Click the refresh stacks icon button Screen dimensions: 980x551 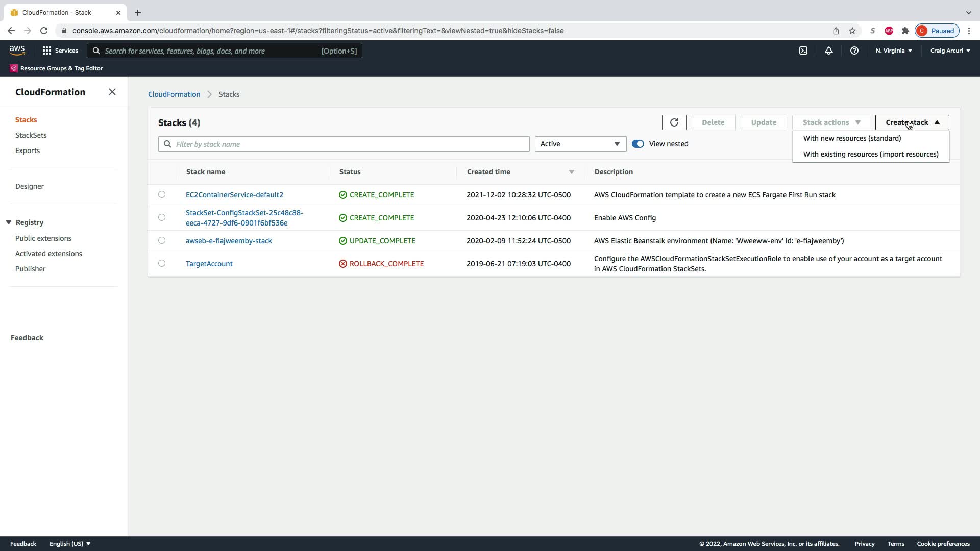pyautogui.click(x=674, y=122)
